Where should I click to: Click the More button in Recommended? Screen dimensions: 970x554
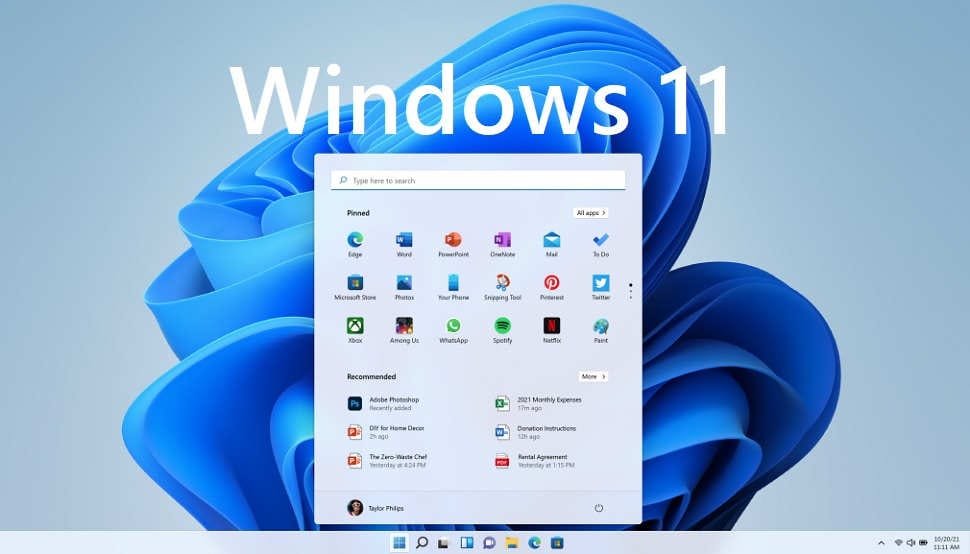coord(593,377)
